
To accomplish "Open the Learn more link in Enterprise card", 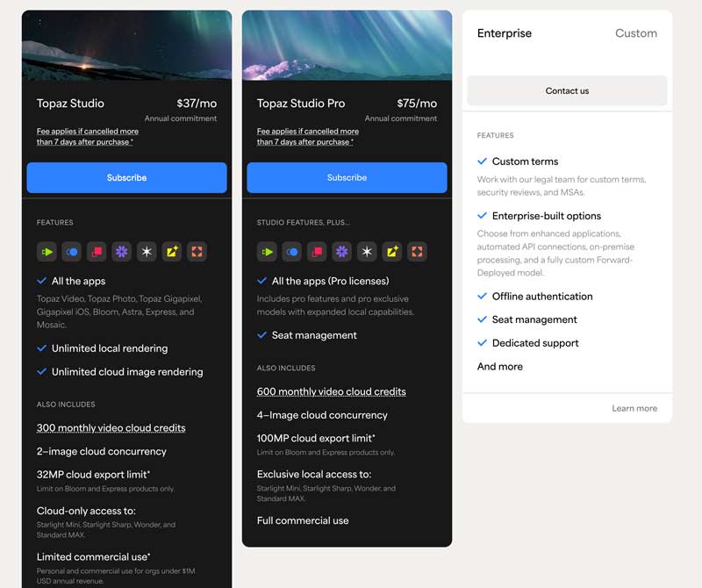I will pos(634,408).
